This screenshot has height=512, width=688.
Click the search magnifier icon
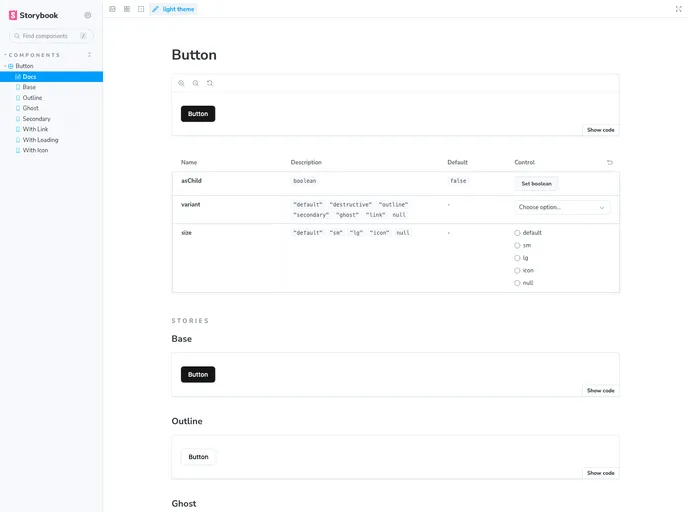[x=17, y=36]
